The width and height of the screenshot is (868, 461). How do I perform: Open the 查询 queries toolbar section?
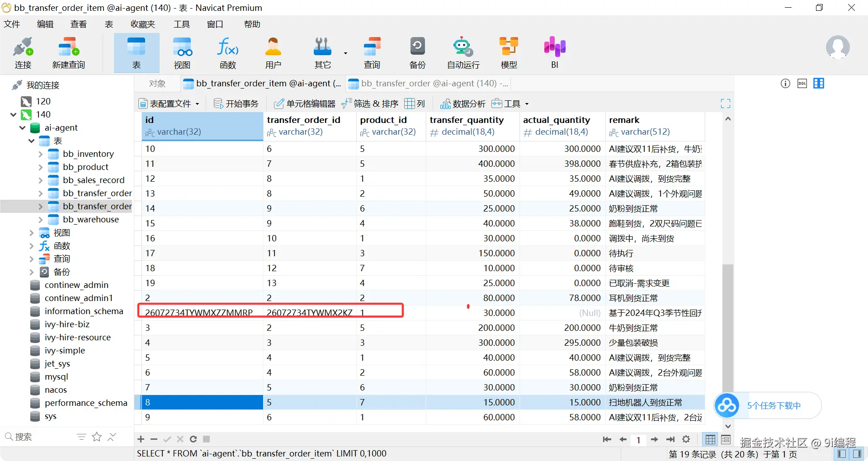pyautogui.click(x=372, y=53)
